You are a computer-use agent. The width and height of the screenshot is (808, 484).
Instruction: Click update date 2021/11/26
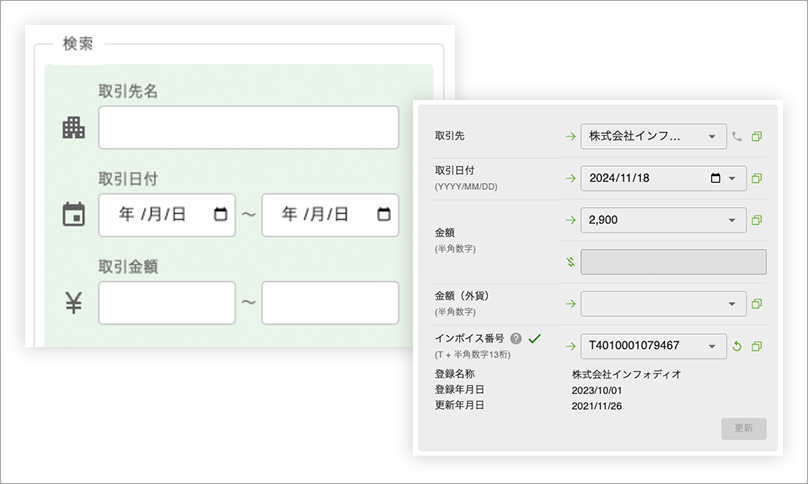597,406
